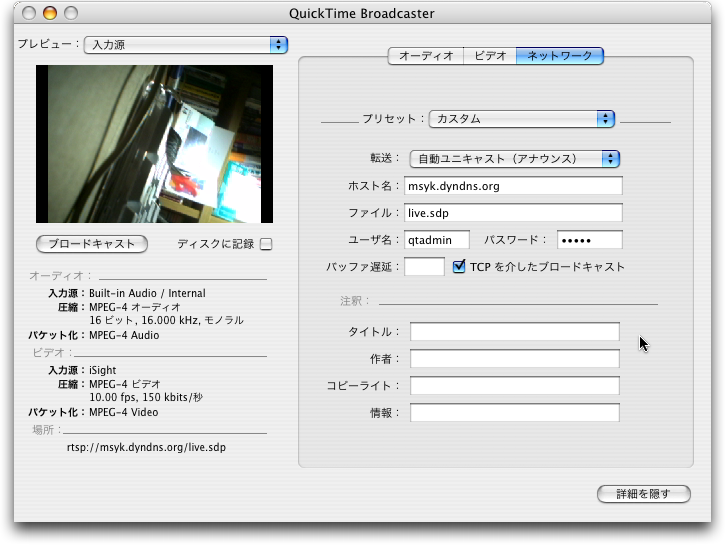Click the パスワード field
This screenshot has height=545, width=725.
(589, 240)
